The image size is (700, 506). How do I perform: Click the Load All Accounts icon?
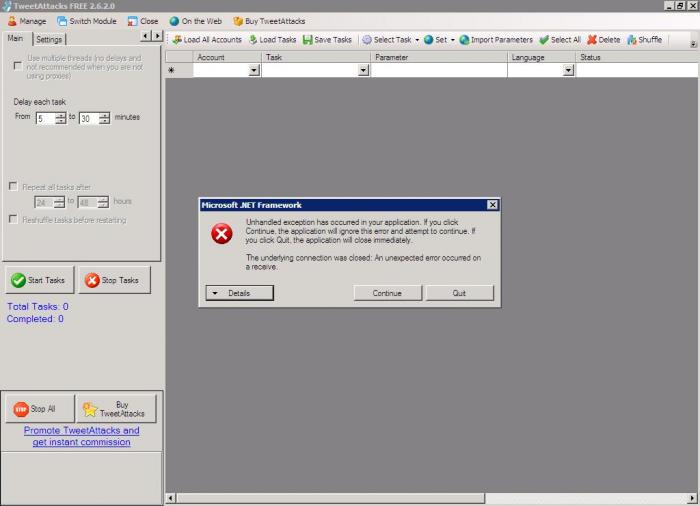177,40
